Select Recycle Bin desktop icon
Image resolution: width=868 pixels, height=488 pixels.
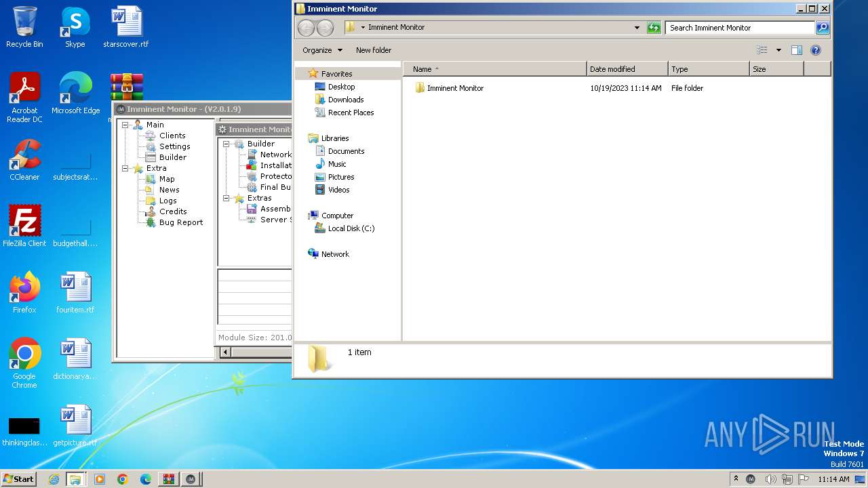pyautogui.click(x=24, y=27)
